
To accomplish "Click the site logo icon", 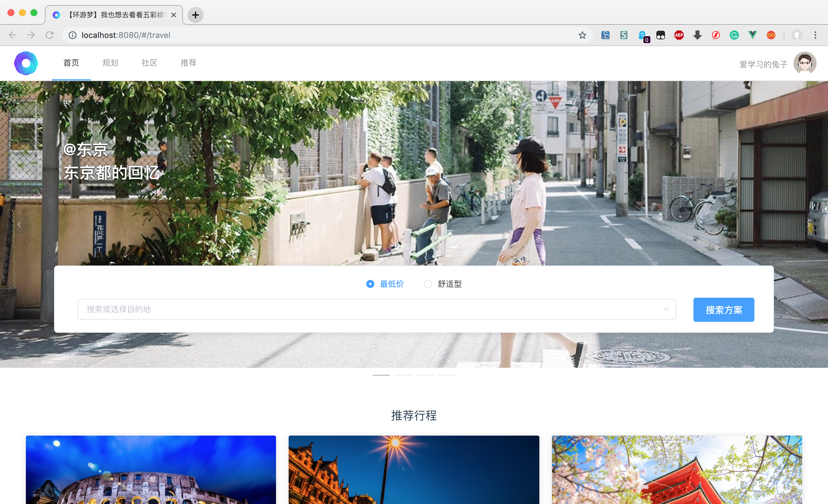I will [26, 63].
